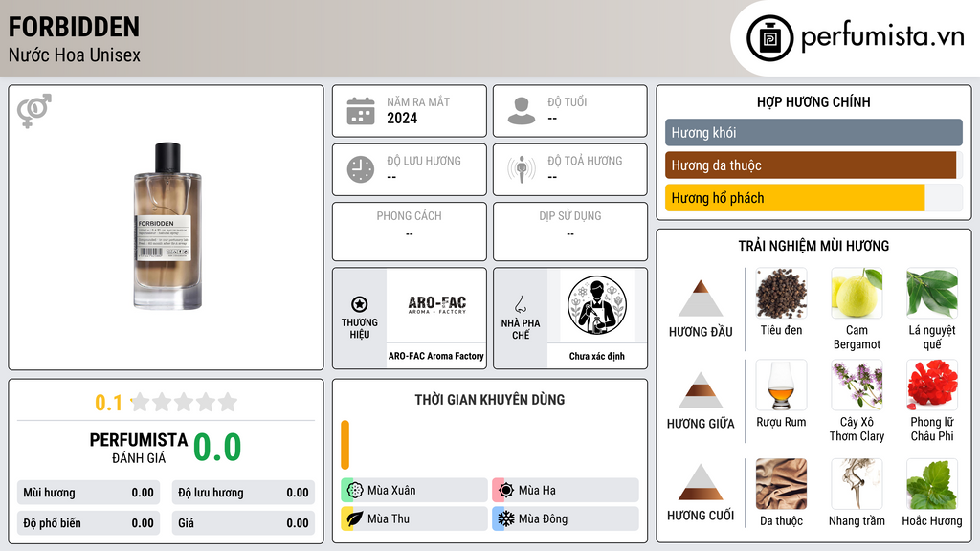This screenshot has height=551, width=980.
Task: Click the nose icon above Nhà pha chế
Action: 520,304
